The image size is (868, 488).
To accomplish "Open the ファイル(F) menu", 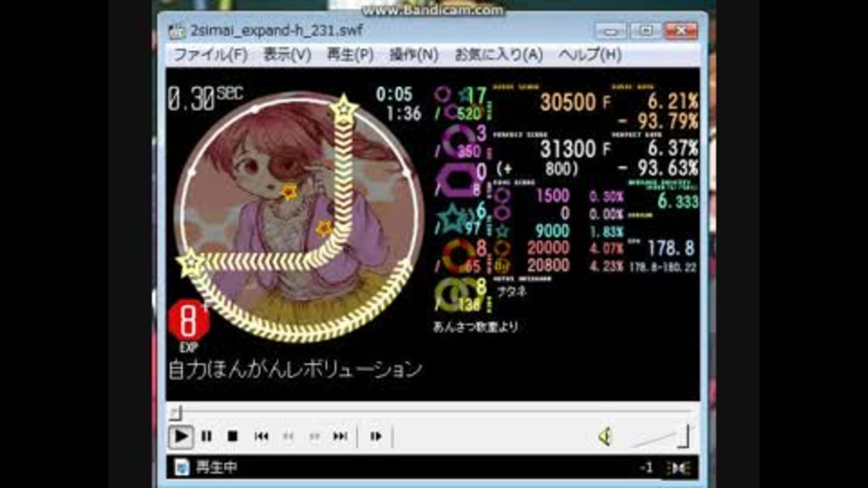I will point(211,54).
